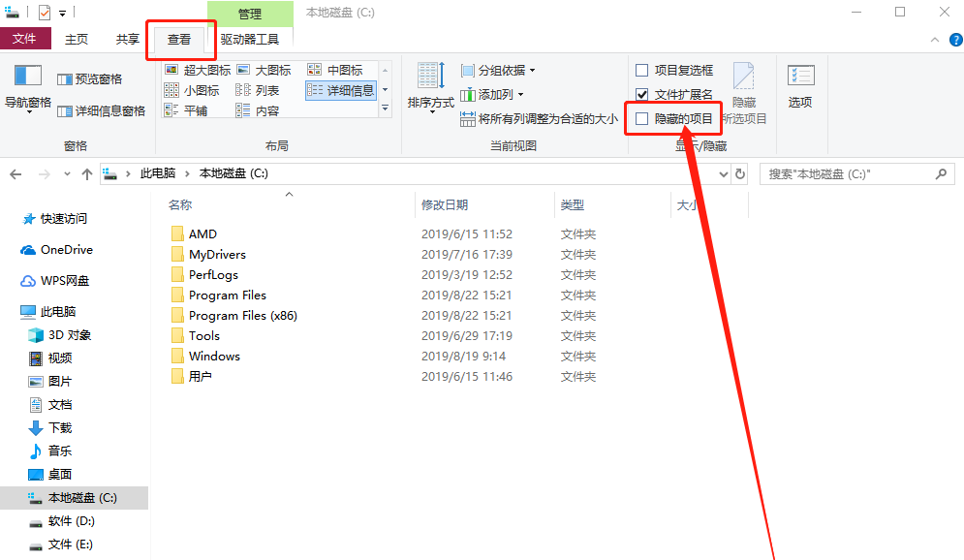Open 软件 (D:) drive in sidebar
Screen dimensions: 964x560
tap(61, 521)
